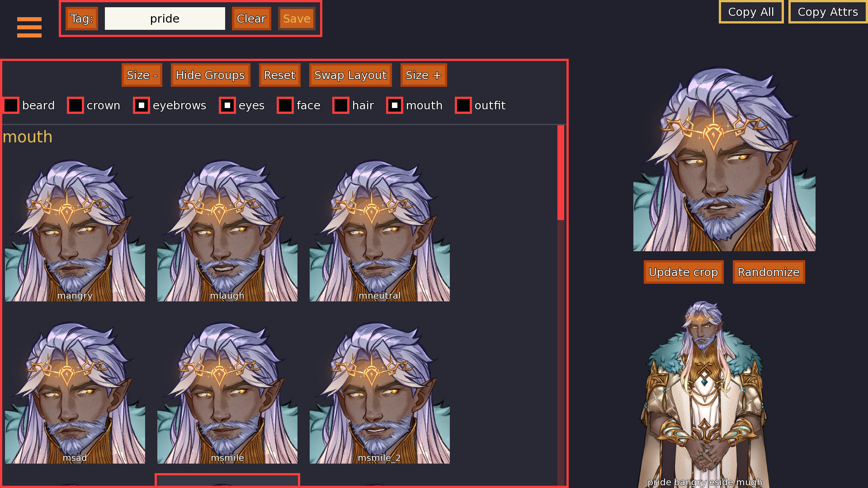Click the Tag input field containing pride
The height and width of the screenshot is (488, 868).
click(x=165, y=19)
